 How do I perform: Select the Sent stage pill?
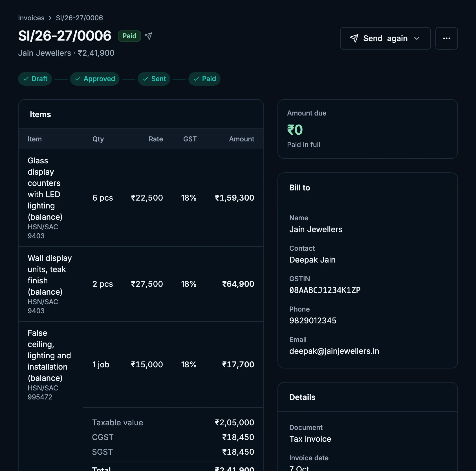click(x=154, y=79)
